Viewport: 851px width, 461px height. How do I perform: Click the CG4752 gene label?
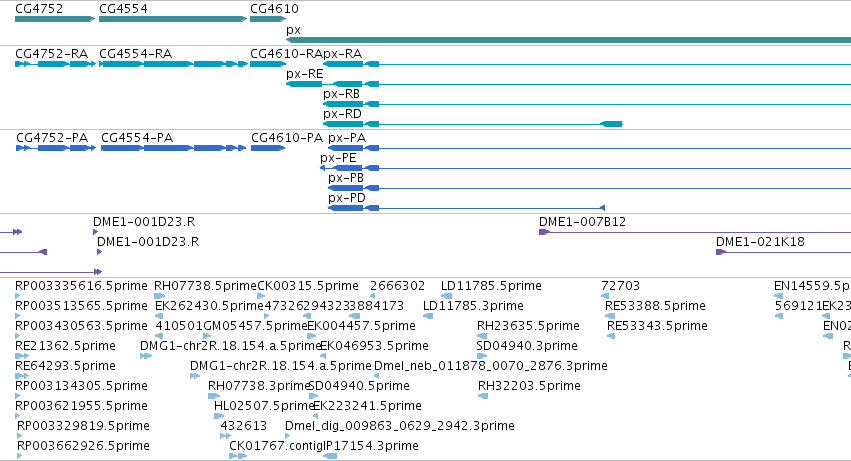click(x=39, y=9)
